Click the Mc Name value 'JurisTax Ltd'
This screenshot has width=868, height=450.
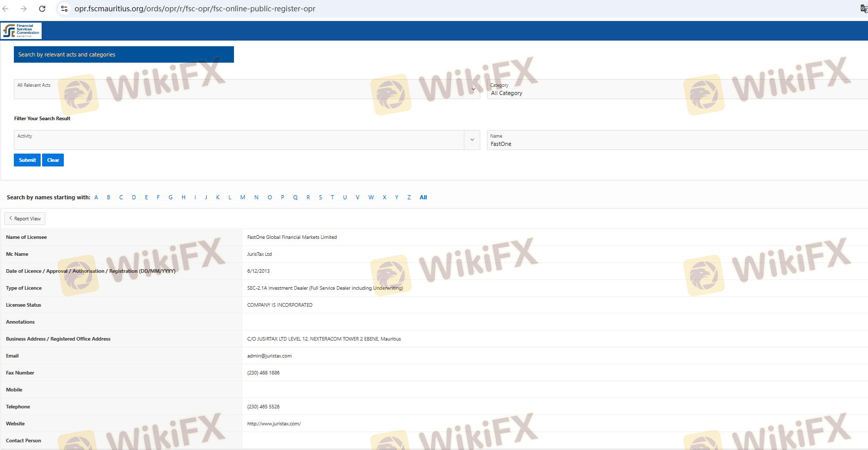pos(260,254)
